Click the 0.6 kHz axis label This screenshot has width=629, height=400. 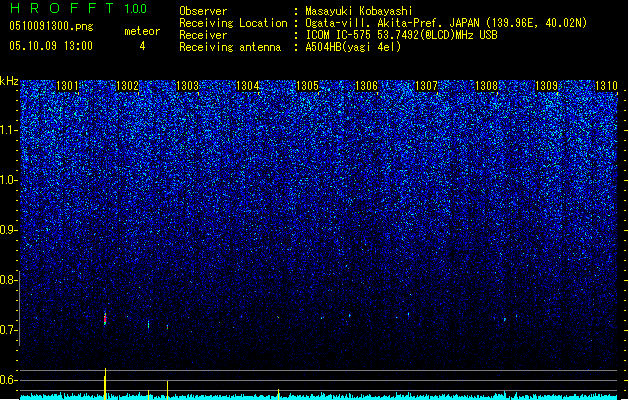click(8, 380)
